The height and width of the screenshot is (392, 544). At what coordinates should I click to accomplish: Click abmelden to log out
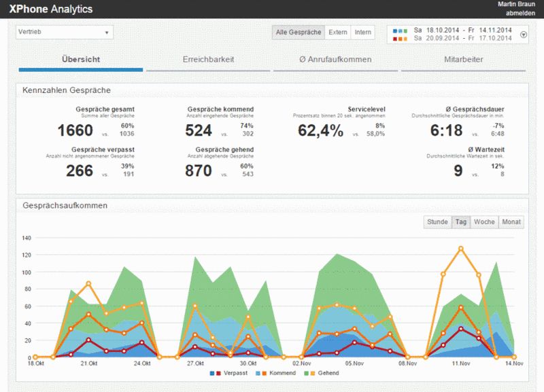point(520,13)
